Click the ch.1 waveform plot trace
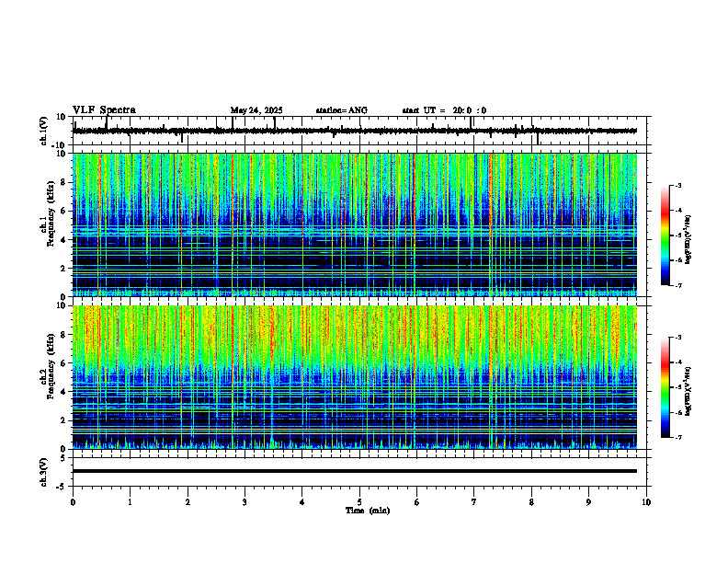 point(355,131)
